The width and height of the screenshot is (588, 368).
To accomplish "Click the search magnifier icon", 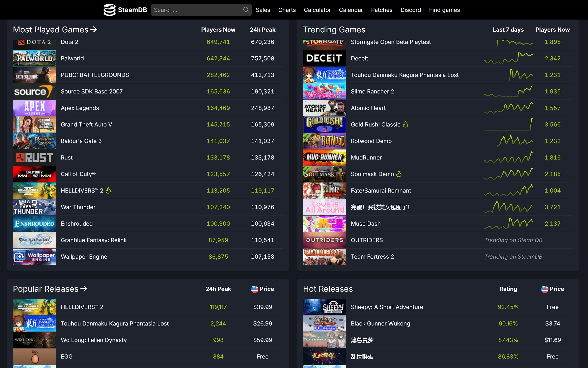I will (x=246, y=10).
